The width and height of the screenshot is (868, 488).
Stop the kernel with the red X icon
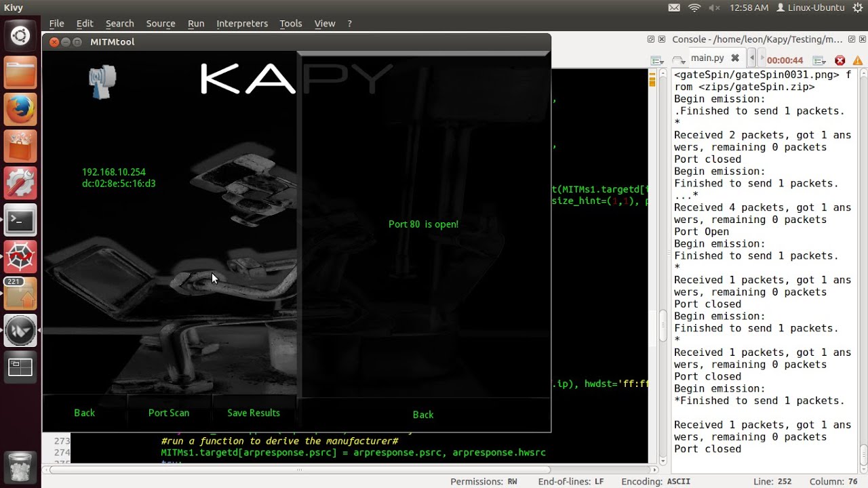tap(840, 60)
